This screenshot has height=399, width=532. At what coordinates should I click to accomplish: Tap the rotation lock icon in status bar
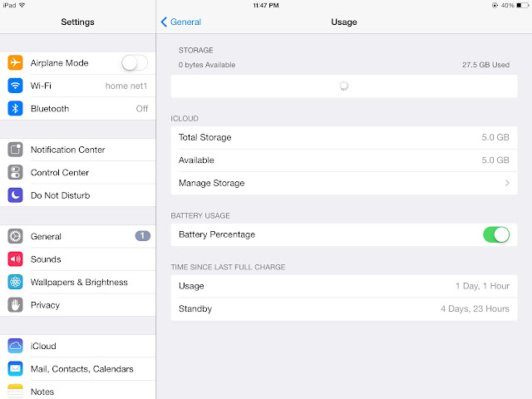[x=495, y=6]
